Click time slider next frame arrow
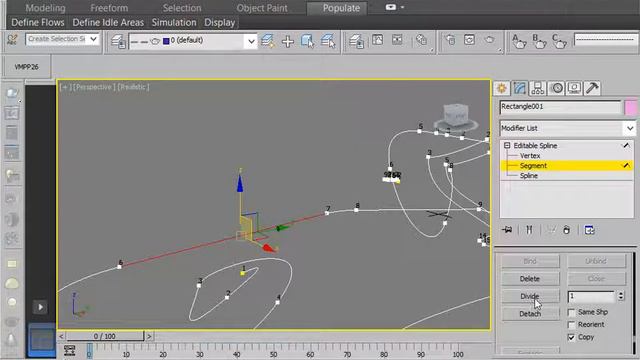Image resolution: width=640 pixels, height=360 pixels. (x=149, y=336)
